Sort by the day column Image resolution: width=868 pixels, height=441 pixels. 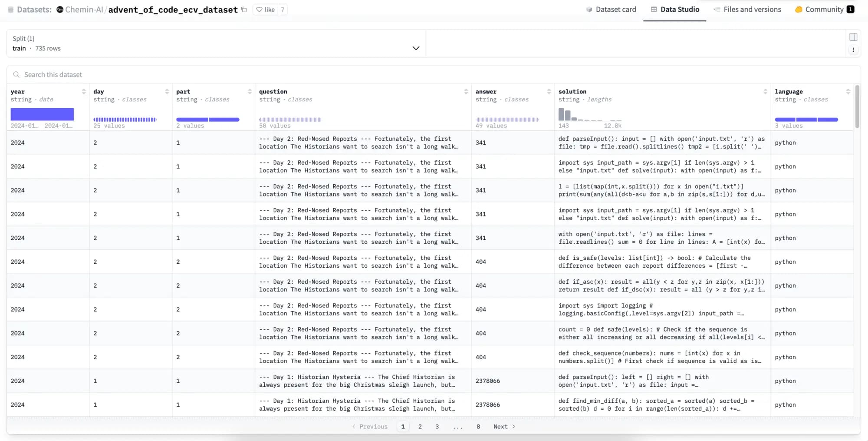click(167, 92)
